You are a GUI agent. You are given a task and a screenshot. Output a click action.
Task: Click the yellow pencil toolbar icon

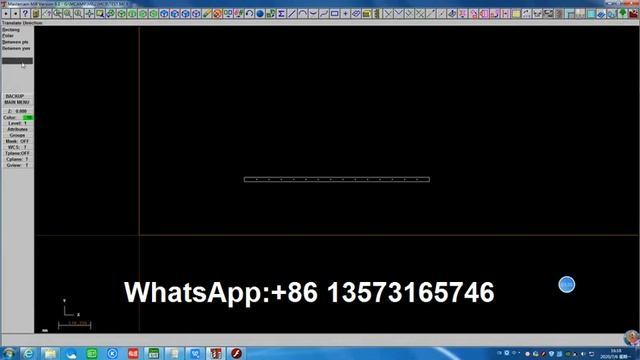click(207, 14)
